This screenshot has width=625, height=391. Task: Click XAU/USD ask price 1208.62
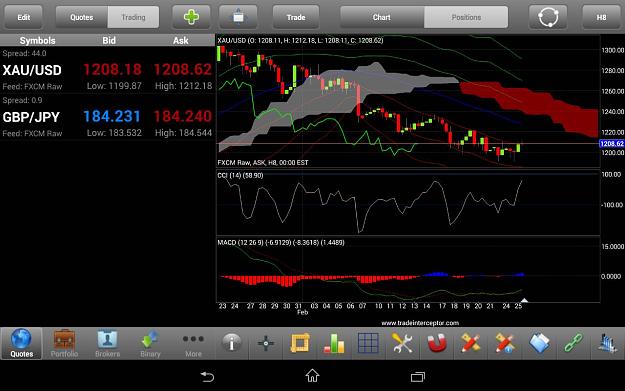click(183, 70)
